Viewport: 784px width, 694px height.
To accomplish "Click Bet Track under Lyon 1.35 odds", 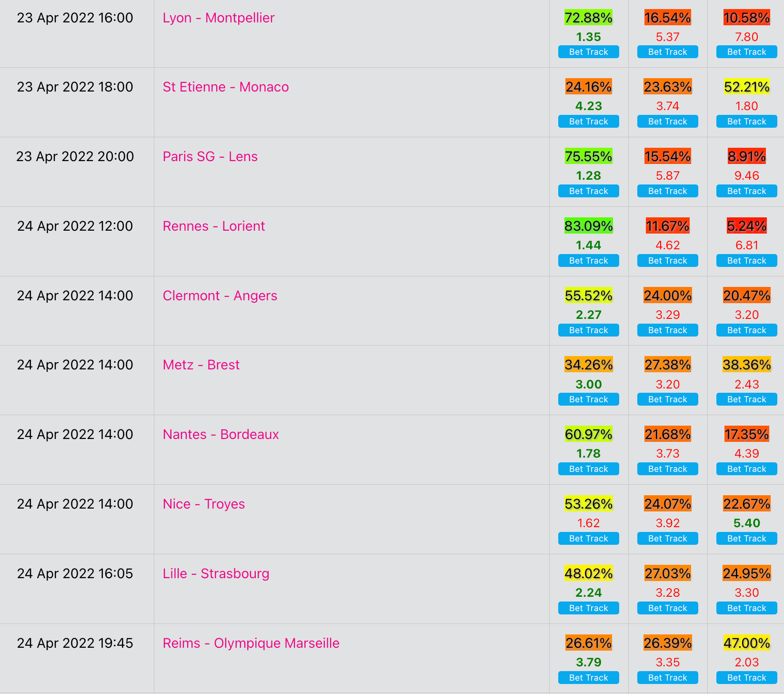I will tap(589, 52).
